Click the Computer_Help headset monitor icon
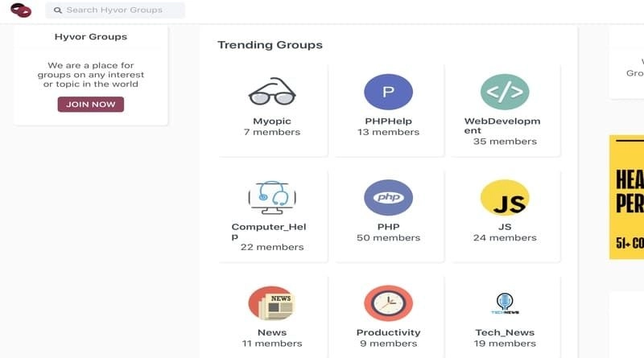Viewport: 644px width, 358px height. (272, 197)
